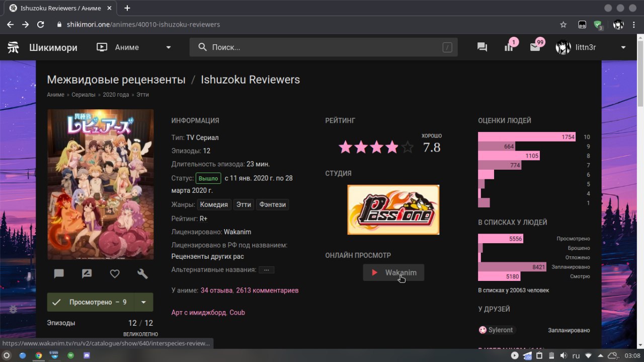Add to favorites with the heart icon
This screenshot has width=644, height=362.
tap(115, 274)
